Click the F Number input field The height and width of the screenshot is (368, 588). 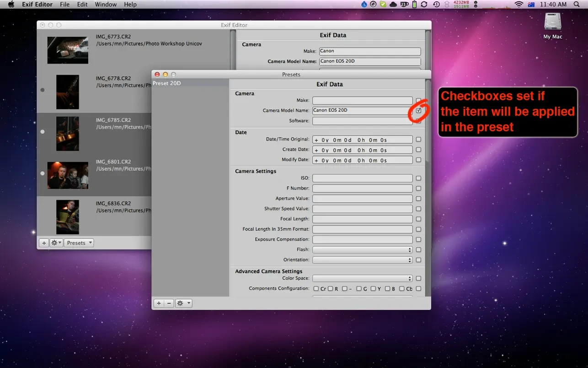(x=362, y=189)
